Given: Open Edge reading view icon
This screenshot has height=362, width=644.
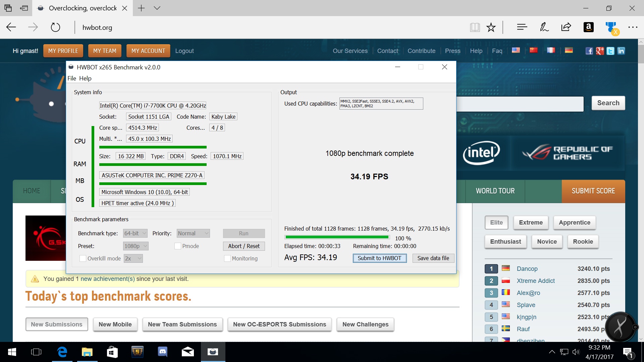Looking at the screenshot, I should coord(475,27).
